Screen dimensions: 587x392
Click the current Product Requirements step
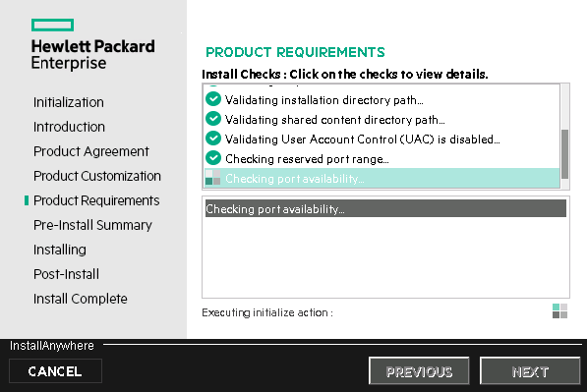[x=96, y=200]
